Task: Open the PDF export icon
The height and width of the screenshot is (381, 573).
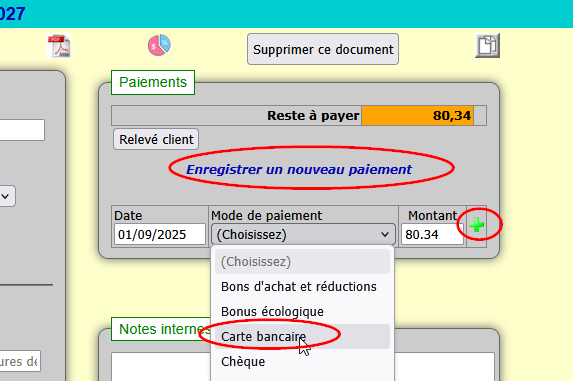Action: [x=58, y=46]
